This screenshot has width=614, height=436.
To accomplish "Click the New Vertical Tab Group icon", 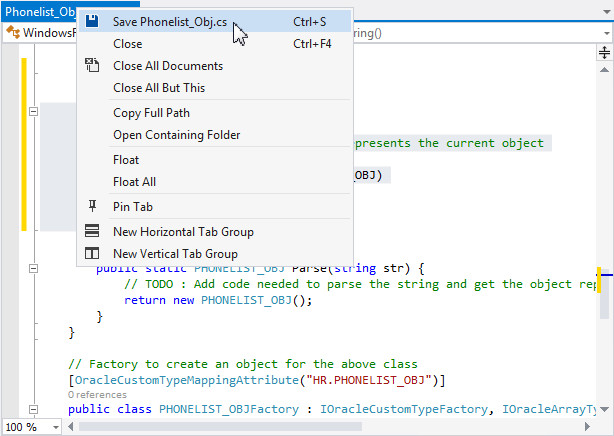I will tap(92, 253).
